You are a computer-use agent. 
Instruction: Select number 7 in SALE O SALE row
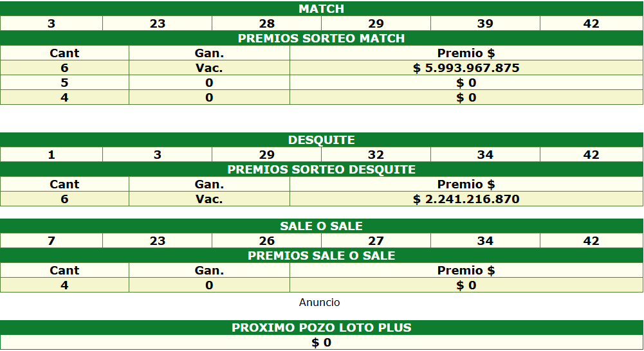tap(51, 241)
